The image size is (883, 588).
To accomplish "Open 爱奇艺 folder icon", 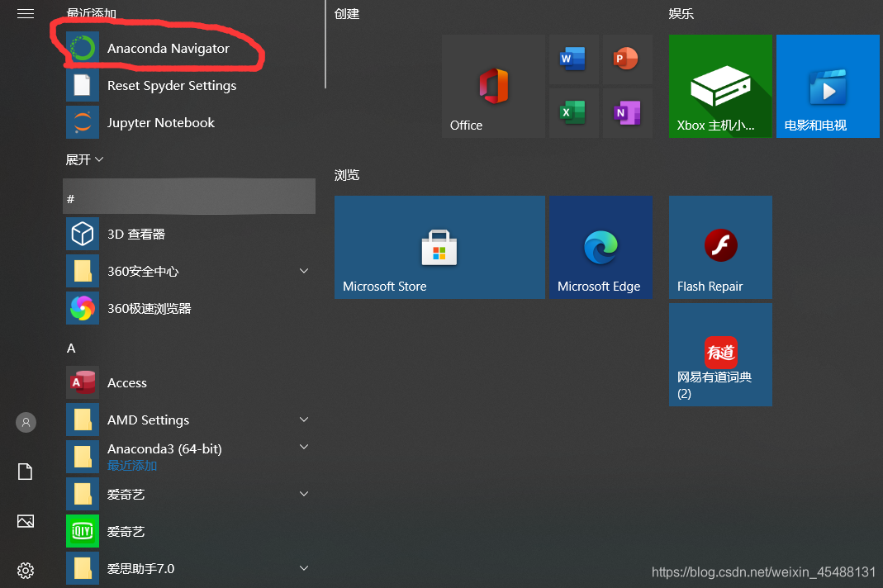I will [x=83, y=494].
